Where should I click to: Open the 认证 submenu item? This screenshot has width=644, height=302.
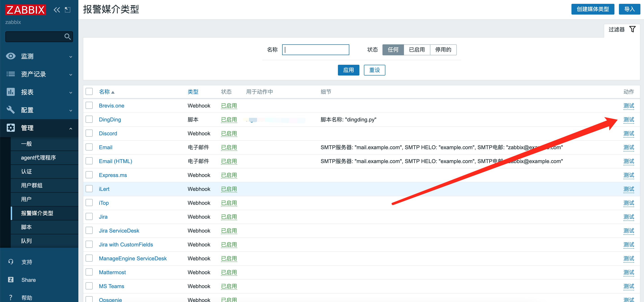pyautogui.click(x=45, y=171)
